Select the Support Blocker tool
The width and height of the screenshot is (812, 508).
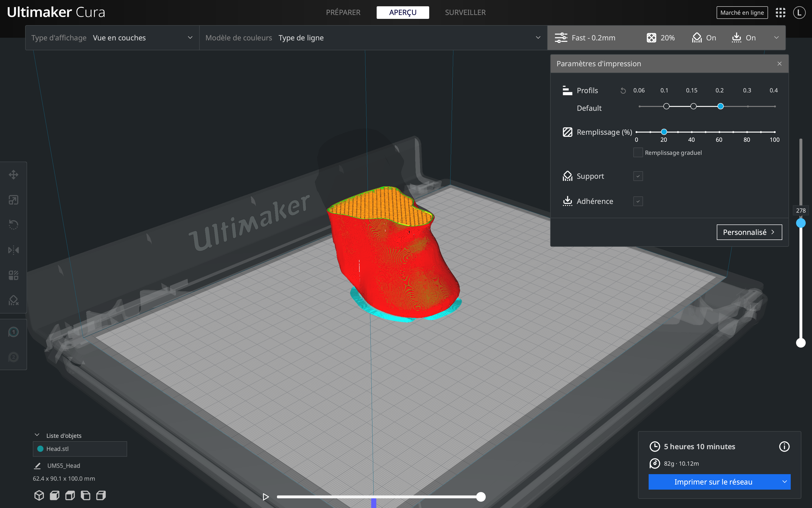coord(14,300)
